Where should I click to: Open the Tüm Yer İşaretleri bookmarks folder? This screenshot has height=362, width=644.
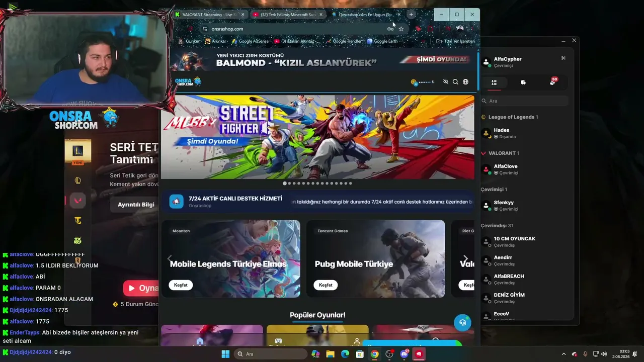(456, 41)
